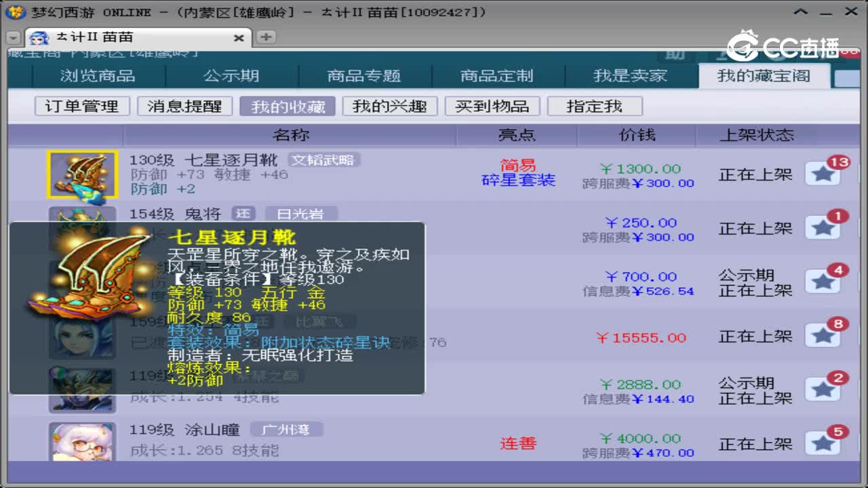The width and height of the screenshot is (868, 488).
Task: Click the 指定我 button
Action: 595,106
